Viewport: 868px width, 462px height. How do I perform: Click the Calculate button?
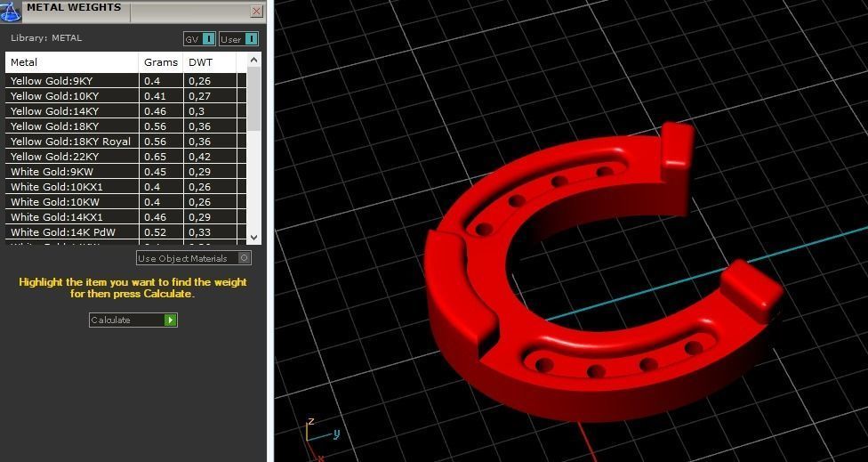coord(133,320)
